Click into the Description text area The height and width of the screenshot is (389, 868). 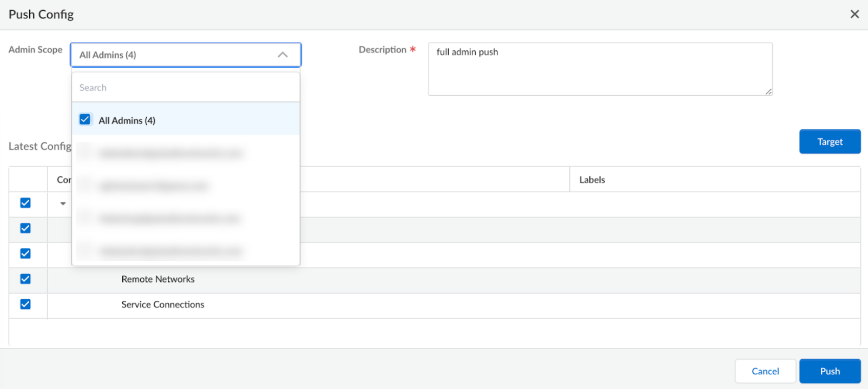(600, 69)
